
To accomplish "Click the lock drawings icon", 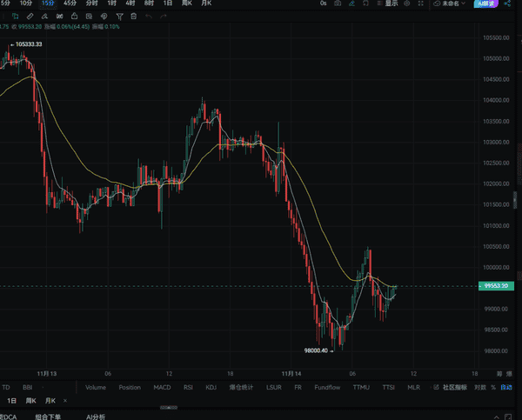I will [x=75, y=17].
